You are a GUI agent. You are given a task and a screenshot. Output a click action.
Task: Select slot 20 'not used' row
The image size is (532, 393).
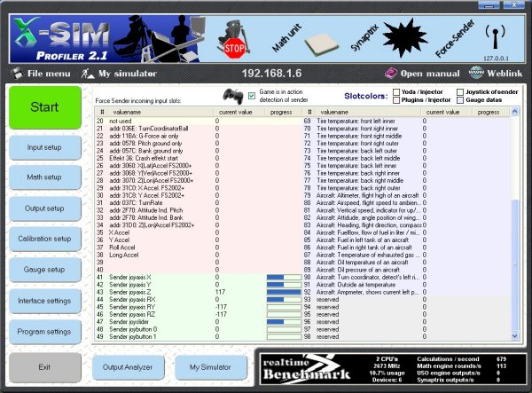[199, 122]
